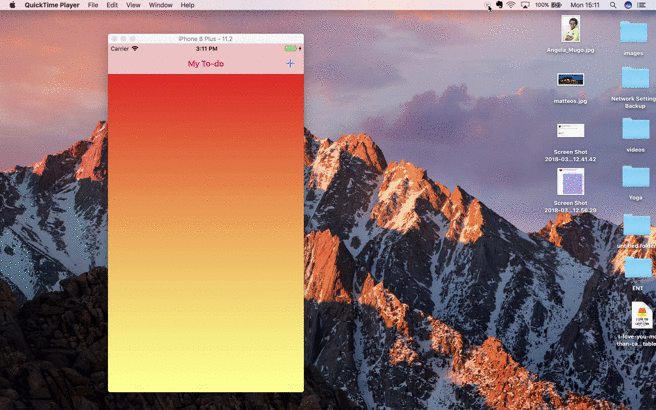Click the simulator Wi-Fi signal icon
This screenshot has height=410, width=656.
coord(135,49)
